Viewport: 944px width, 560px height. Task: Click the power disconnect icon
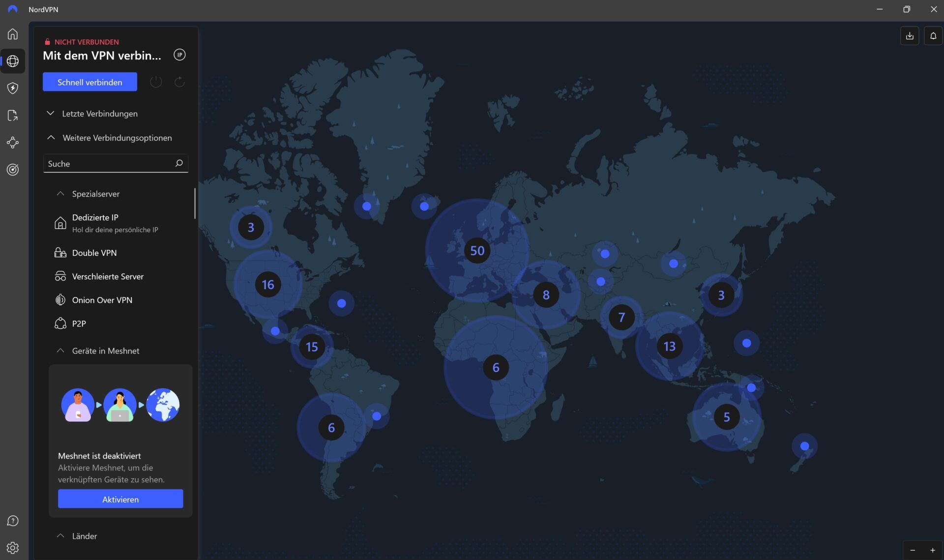[156, 82]
